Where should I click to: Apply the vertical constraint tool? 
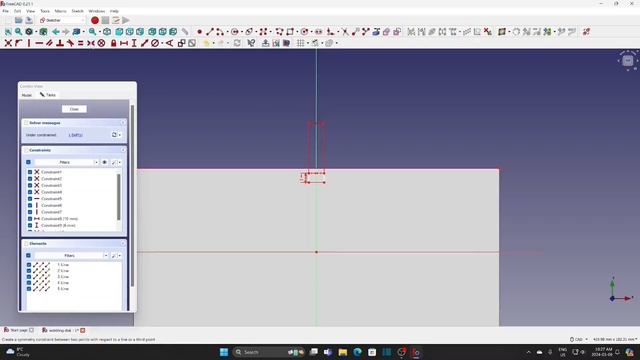click(x=29, y=43)
